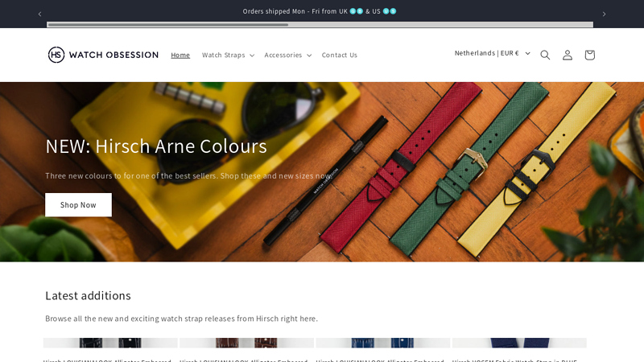Open the search magnifier icon
644x362 pixels.
pyautogui.click(x=545, y=55)
